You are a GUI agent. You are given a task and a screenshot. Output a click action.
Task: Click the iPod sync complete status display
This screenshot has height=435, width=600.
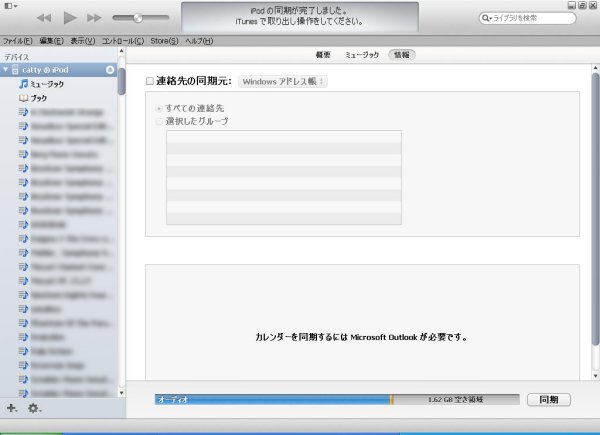(300, 16)
